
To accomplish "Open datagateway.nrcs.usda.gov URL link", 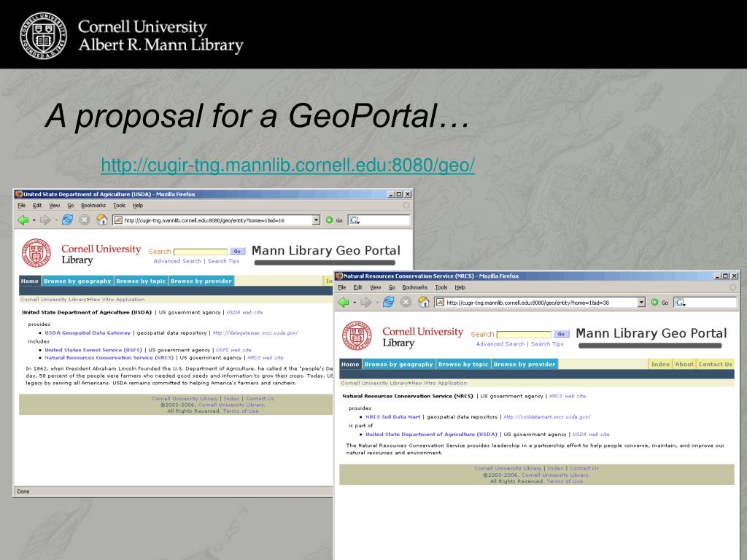I will (255, 332).
